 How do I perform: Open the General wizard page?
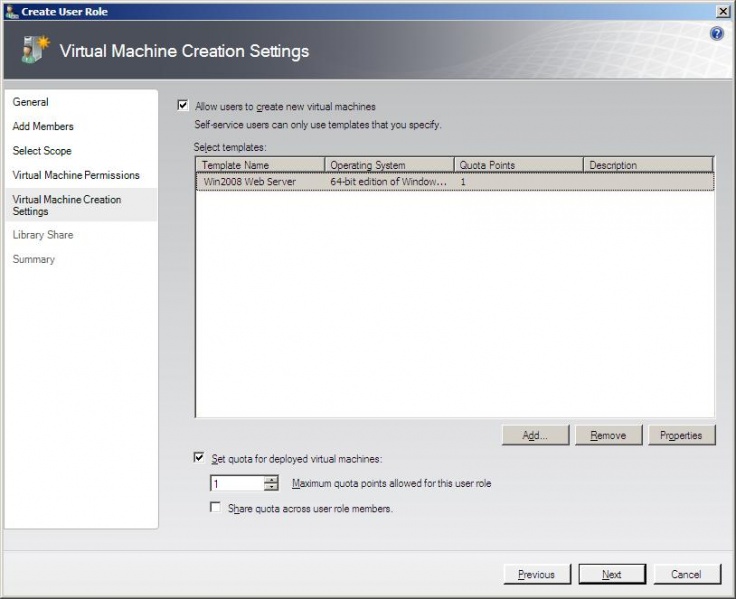31,102
